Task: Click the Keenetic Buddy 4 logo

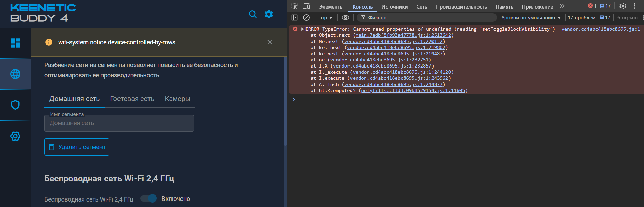Action: pos(43,13)
